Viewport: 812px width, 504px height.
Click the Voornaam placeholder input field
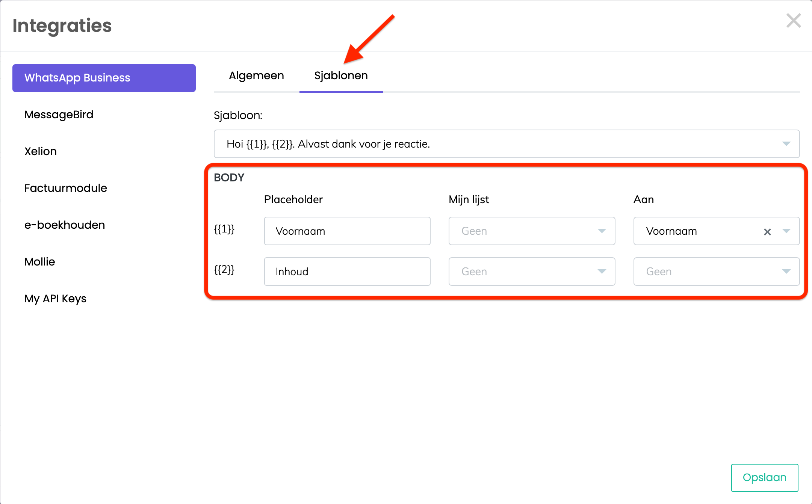pyautogui.click(x=347, y=231)
